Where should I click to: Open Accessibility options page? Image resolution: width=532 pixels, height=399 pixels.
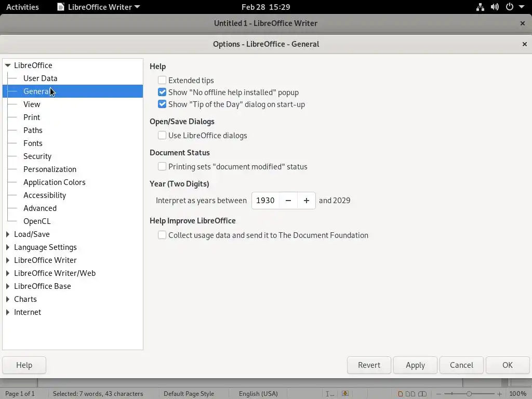[45, 195]
